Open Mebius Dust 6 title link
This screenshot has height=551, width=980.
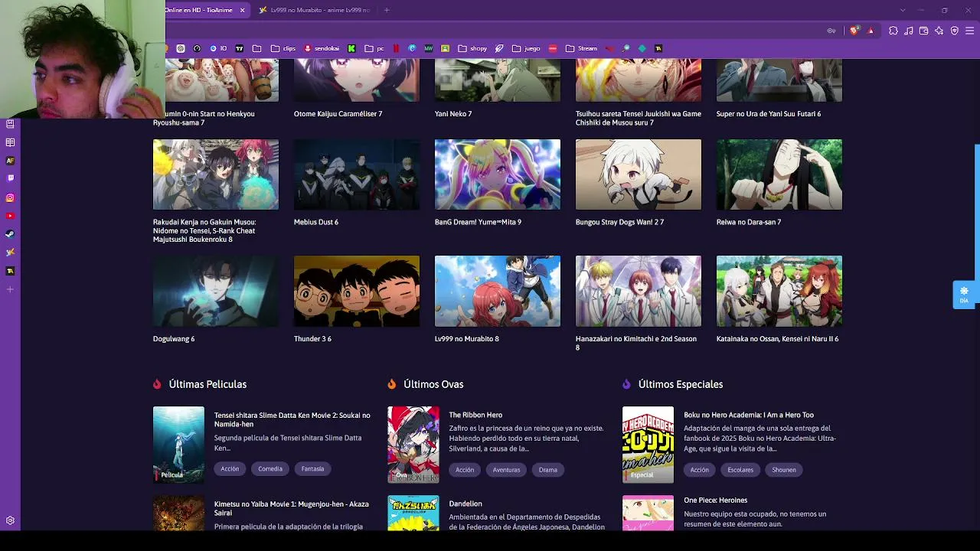tap(316, 222)
